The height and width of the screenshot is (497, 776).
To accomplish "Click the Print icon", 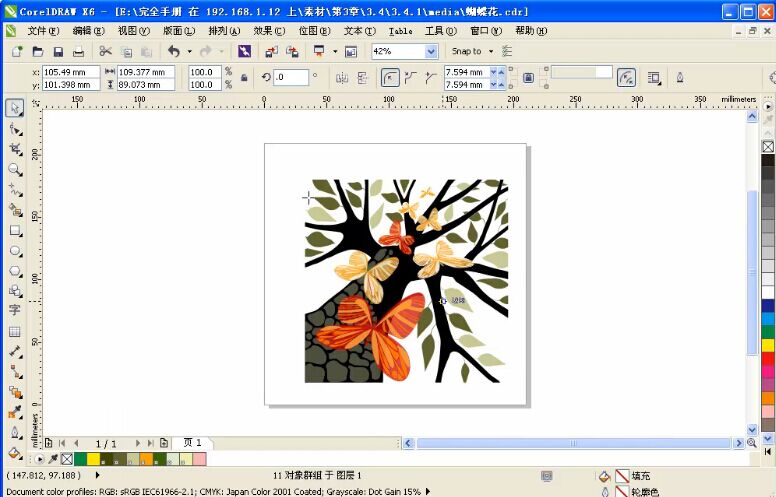I will coord(79,51).
